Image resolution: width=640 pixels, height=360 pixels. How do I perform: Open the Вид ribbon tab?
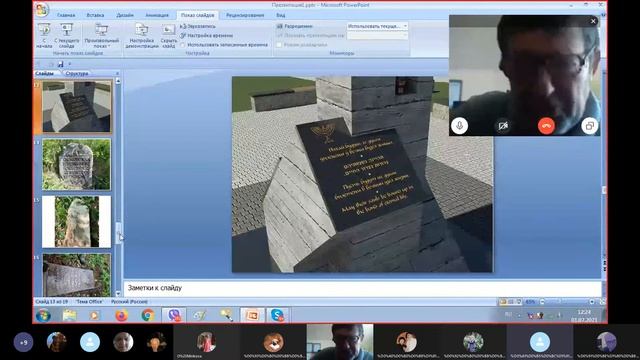[x=280, y=15]
